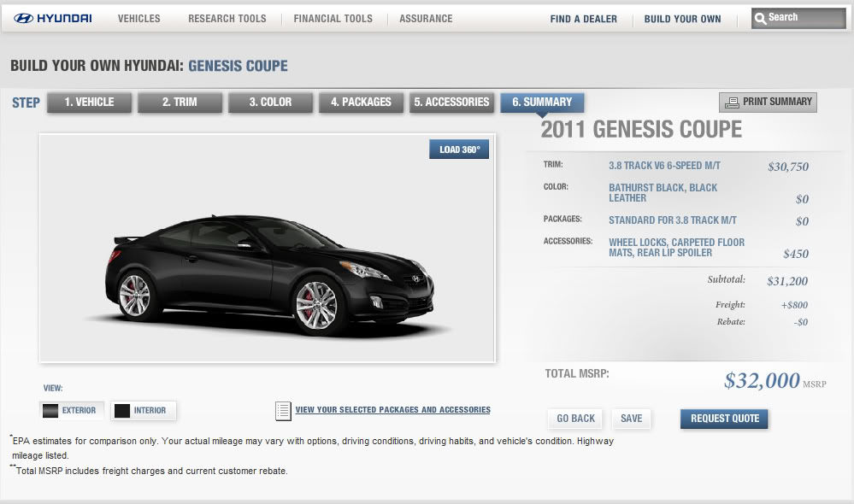Click the $30,750 trim price
854x504 pixels.
[788, 167]
